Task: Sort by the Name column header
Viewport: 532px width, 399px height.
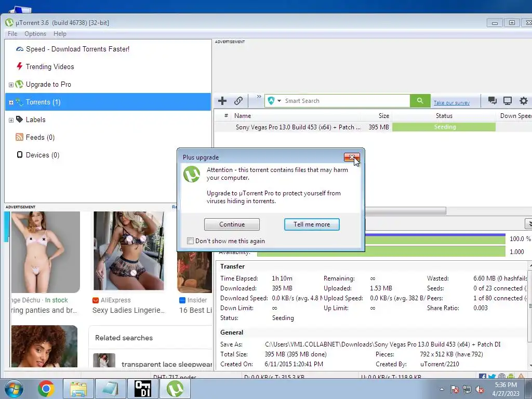Action: tap(297, 116)
